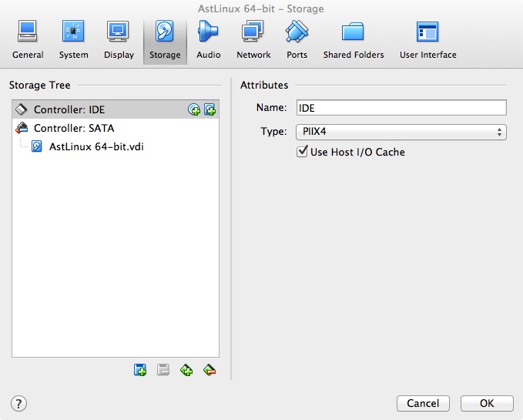Click the SATA controller icon

22,128
